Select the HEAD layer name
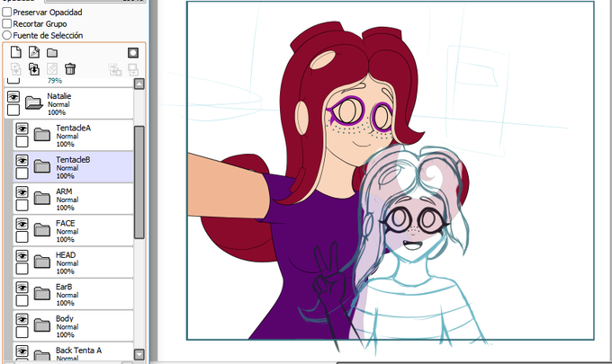 pos(66,255)
